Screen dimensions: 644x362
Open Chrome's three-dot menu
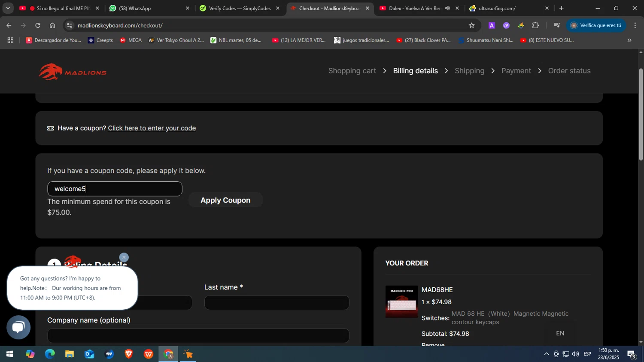[635, 25]
